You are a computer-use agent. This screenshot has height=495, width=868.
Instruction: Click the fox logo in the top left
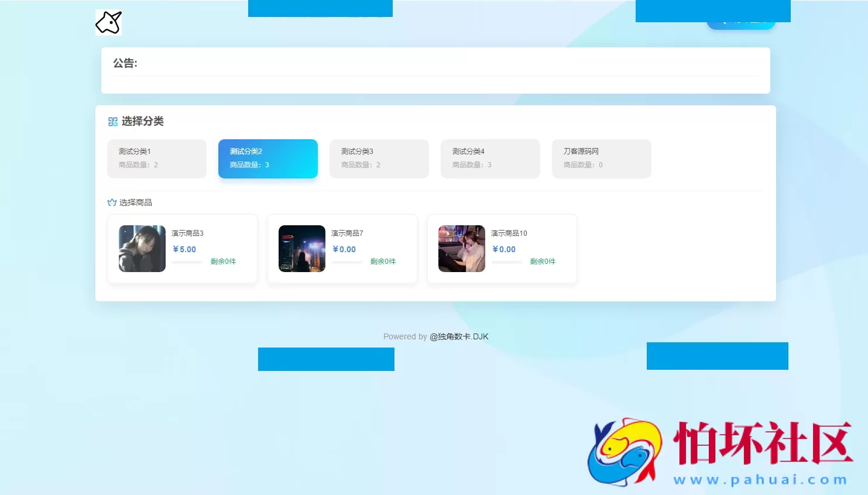coord(108,22)
